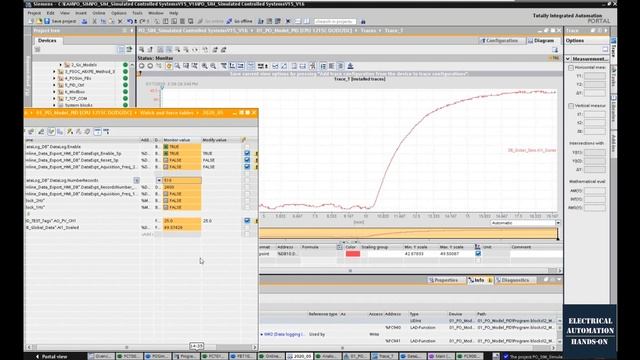Open IMO (Data logging) cross-reference link
Image resolution: width=640 pixels, height=360 pixels.
284,334
